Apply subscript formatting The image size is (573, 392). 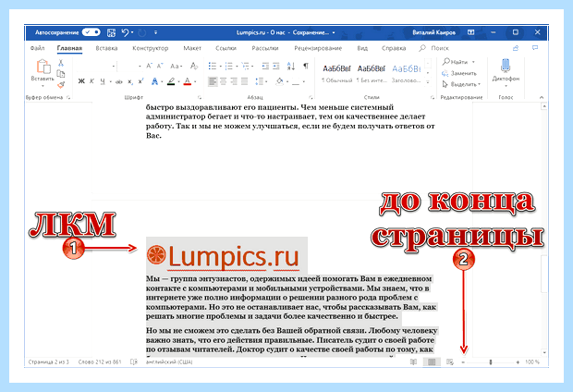[130, 81]
